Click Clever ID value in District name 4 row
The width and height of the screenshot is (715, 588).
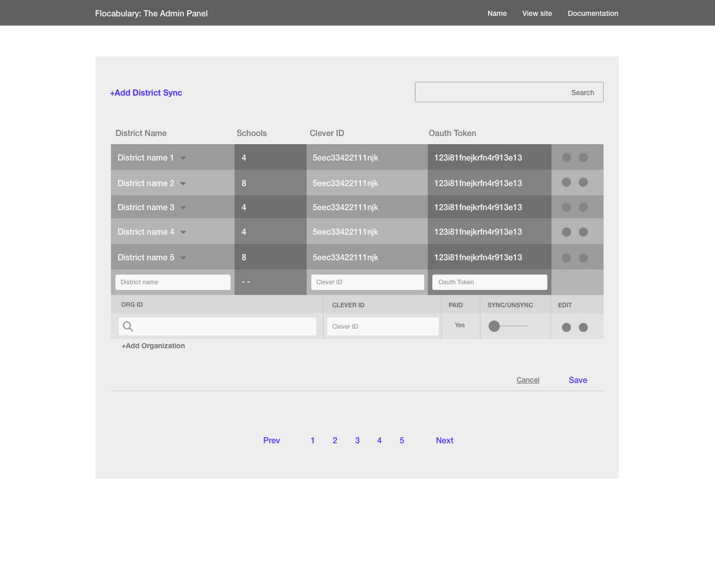point(345,232)
